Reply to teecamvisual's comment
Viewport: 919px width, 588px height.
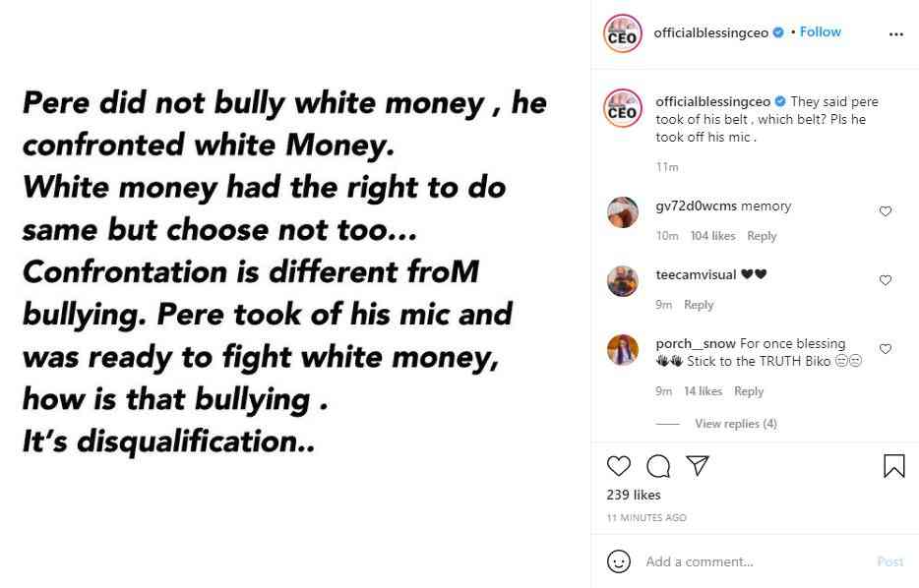(x=699, y=305)
